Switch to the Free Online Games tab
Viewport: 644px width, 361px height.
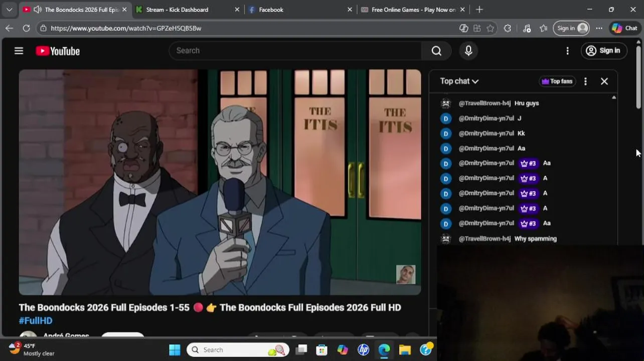click(x=413, y=10)
